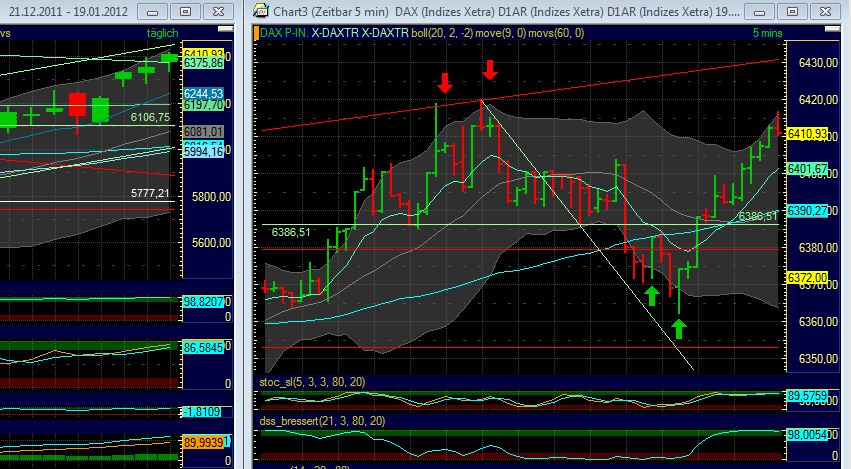Click the 98,0054 dss_bressert value tag
Screen dimensions: 851x469
[x=807, y=434]
